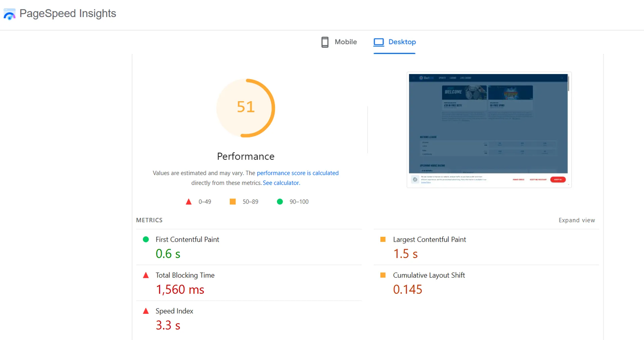This screenshot has height=340, width=644.
Task: Click the website screenshot thumbnail
Action: tap(489, 130)
